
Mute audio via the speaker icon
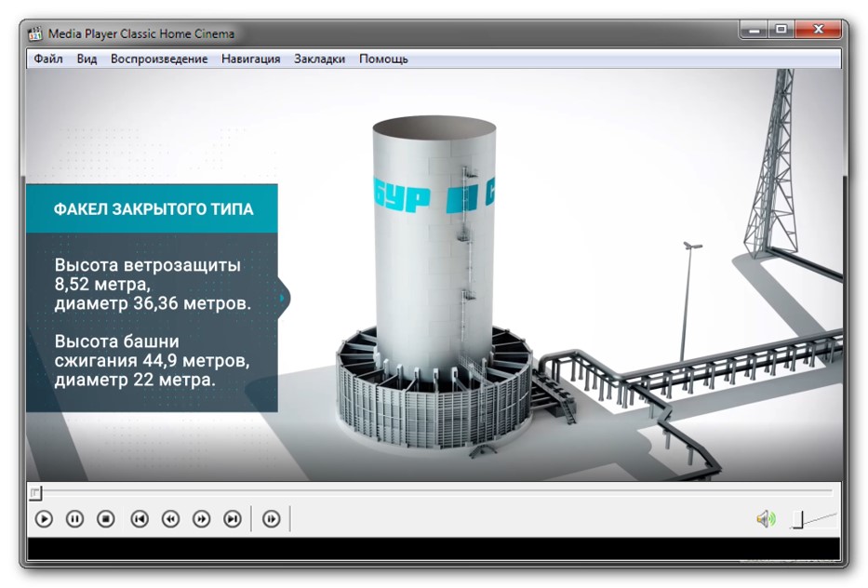767,519
